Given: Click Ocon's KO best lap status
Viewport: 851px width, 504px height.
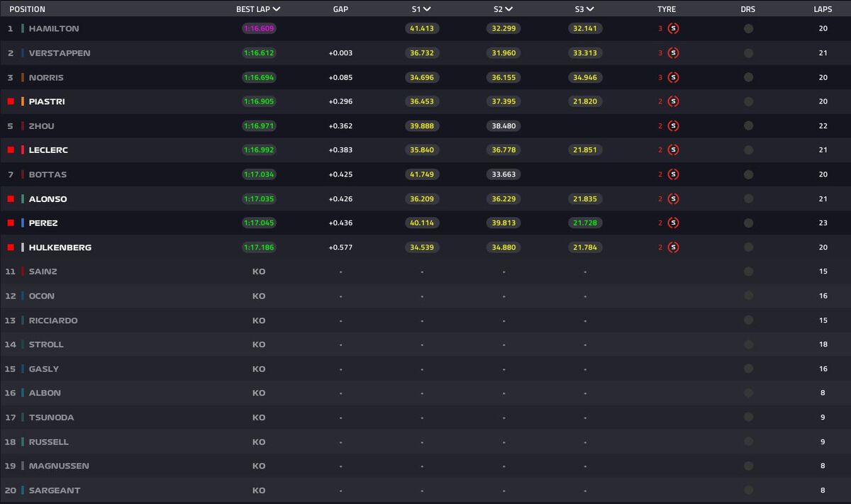Looking at the screenshot, I should click(x=259, y=296).
